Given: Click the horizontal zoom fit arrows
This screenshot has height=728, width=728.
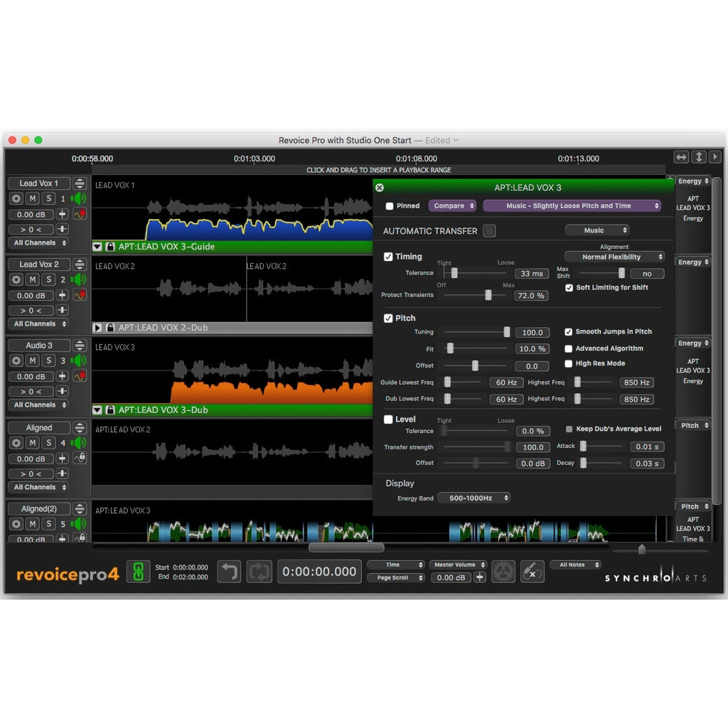Looking at the screenshot, I should point(681,157).
